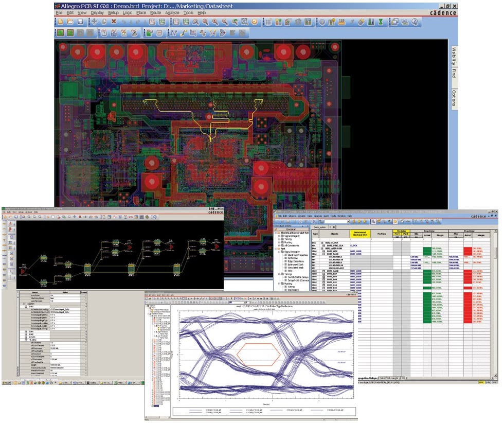Click the 123 Measure ruler icon
The image size is (504, 423).
341,22
